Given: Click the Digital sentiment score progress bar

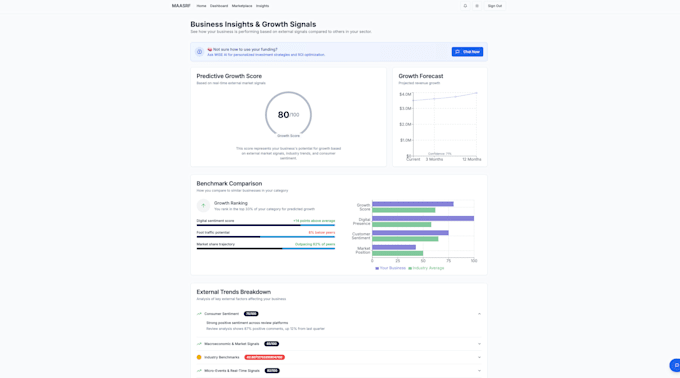Looking at the screenshot, I should (x=266, y=225).
